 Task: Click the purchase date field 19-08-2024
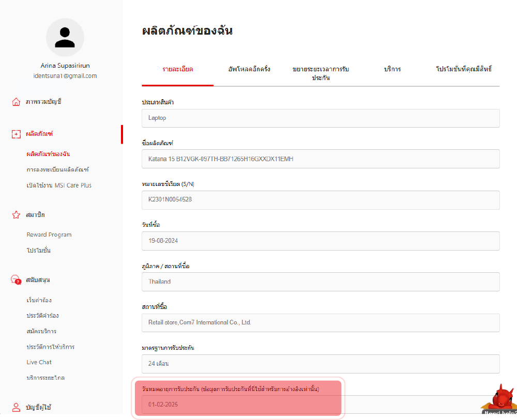(x=321, y=241)
